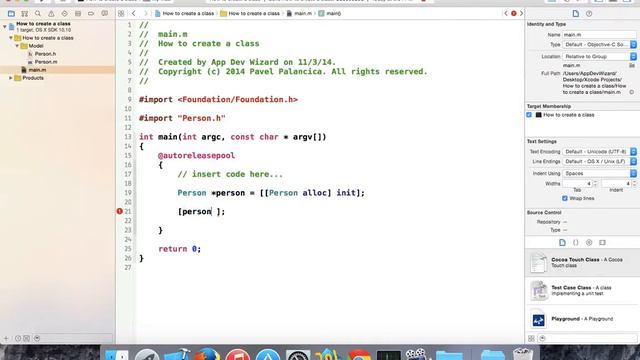Screen dimensions: 640x360
Task: Show the Quick Help inspector
Action: coord(589,13)
